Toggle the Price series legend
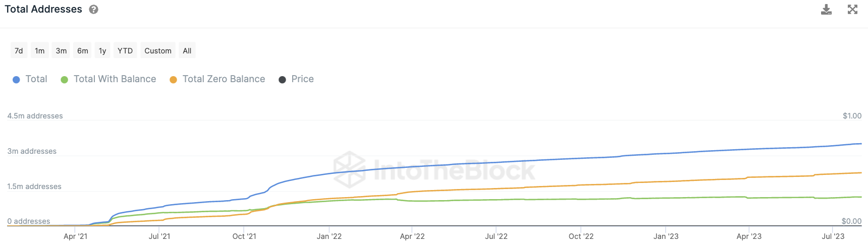Screen dimensions: 868x247 pyautogui.click(x=302, y=79)
